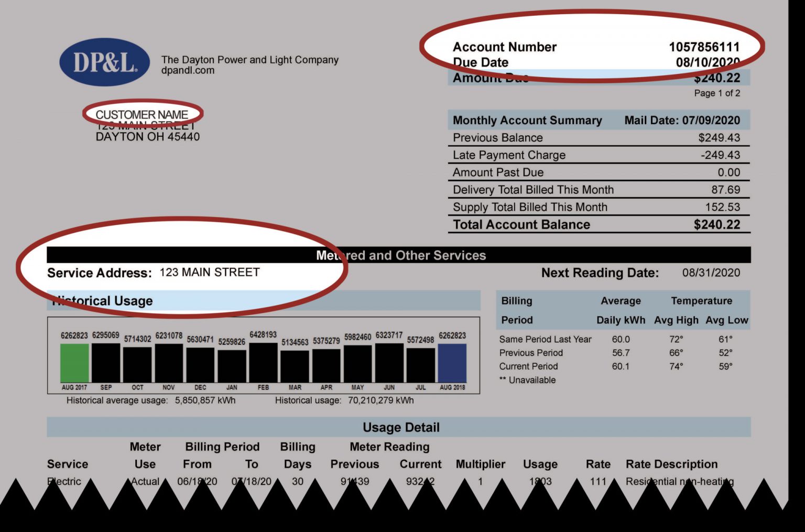Viewport: 805px width, 532px height.
Task: Switch to the Metered and Other Services tab
Action: coord(401,255)
